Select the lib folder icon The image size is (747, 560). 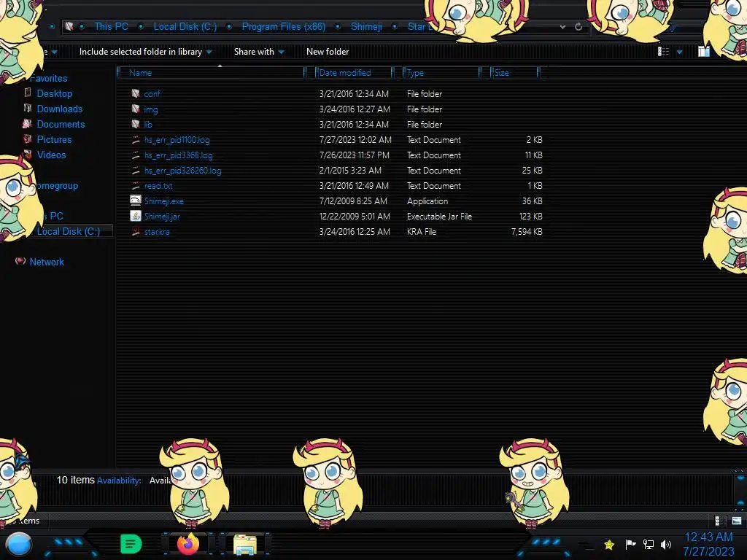(x=136, y=124)
